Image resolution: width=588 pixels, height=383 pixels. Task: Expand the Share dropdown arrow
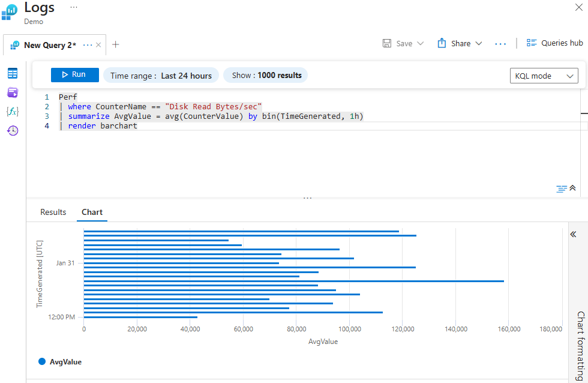(479, 43)
